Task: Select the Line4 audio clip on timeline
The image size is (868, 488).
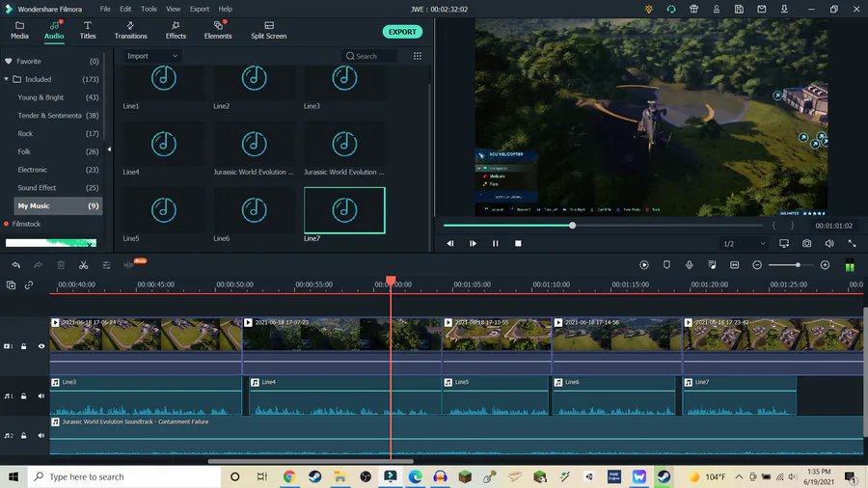Action: coord(345,395)
